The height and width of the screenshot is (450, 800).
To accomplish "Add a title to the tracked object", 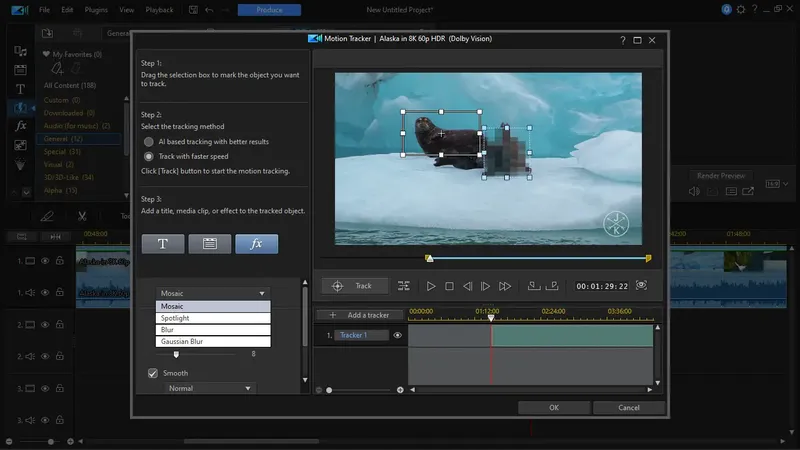I will click(163, 244).
